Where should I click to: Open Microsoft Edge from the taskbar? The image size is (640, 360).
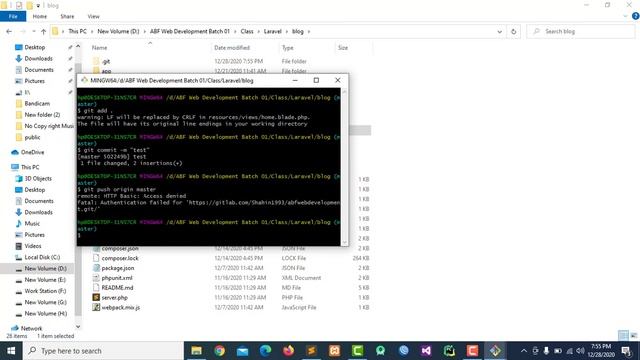pyautogui.click(x=265, y=351)
